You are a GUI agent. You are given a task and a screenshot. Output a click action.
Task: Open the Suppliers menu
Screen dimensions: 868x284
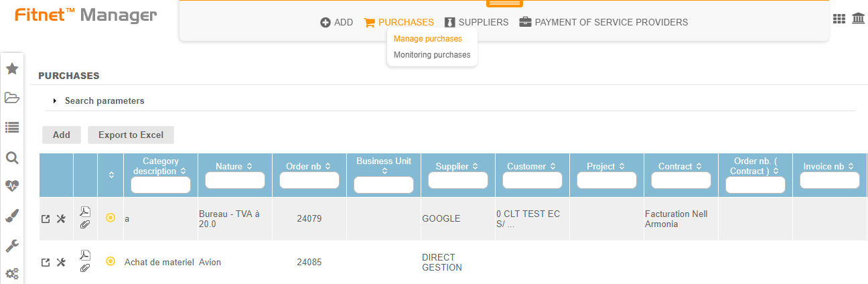click(476, 22)
